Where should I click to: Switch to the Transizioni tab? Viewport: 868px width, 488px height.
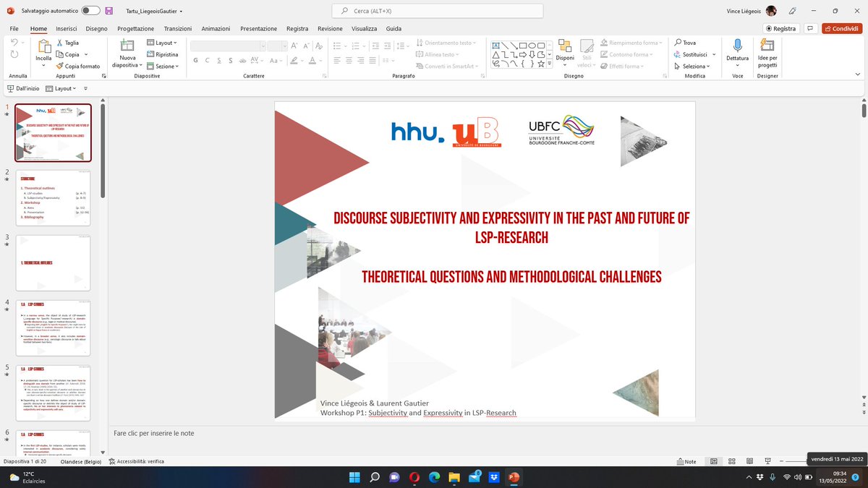click(x=178, y=28)
